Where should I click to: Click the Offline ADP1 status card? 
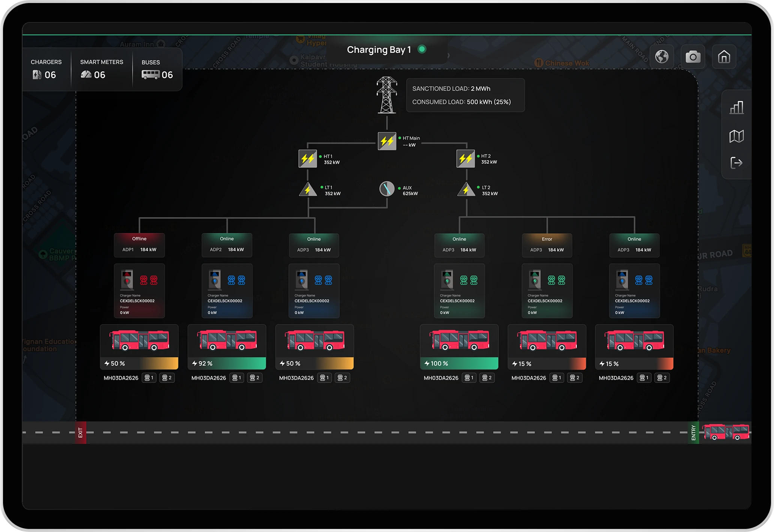[139, 245]
